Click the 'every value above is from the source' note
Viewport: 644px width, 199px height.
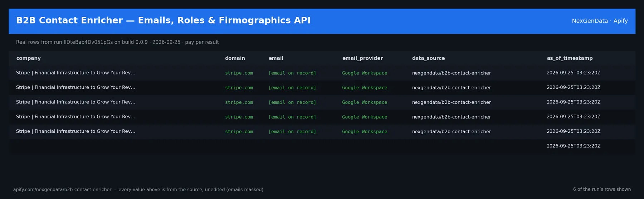[191, 190]
